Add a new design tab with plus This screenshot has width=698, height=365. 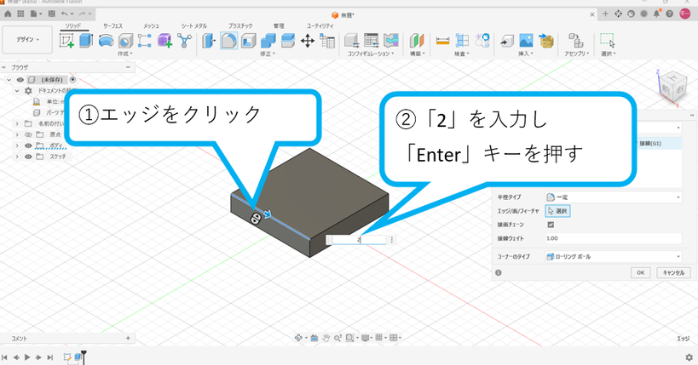point(605,14)
